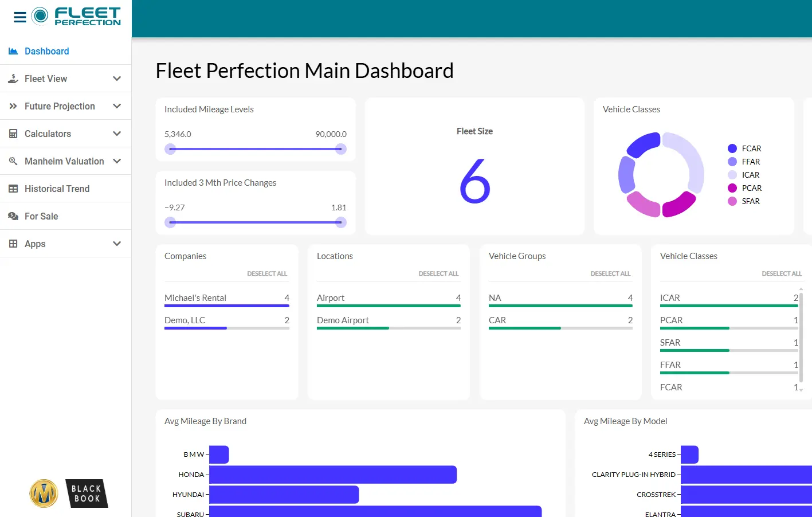
Task: Click the price change slider minimum handle
Action: click(170, 222)
